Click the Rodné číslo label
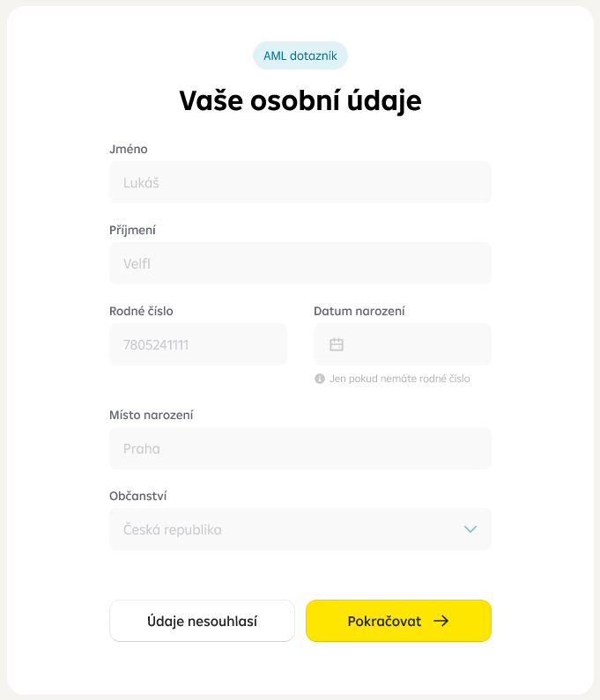This screenshot has height=700, width=600. tap(141, 311)
